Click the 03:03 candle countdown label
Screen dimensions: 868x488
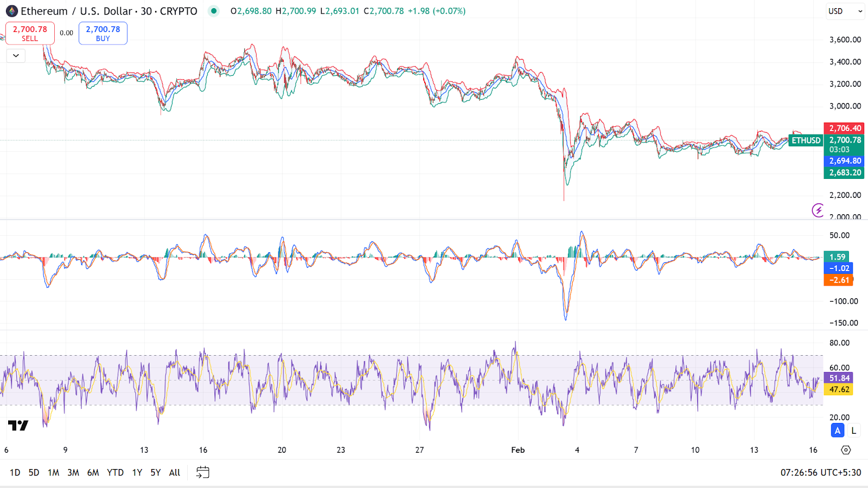(839, 150)
